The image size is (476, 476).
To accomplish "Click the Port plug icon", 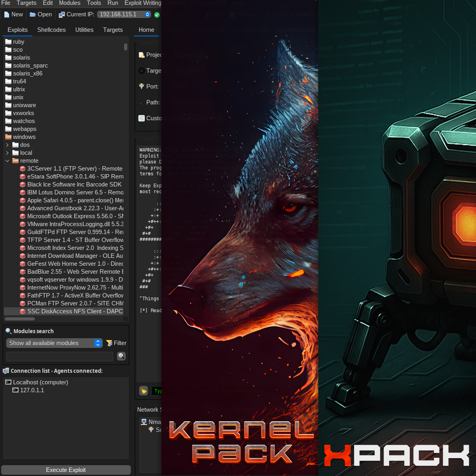I will click(x=142, y=86).
